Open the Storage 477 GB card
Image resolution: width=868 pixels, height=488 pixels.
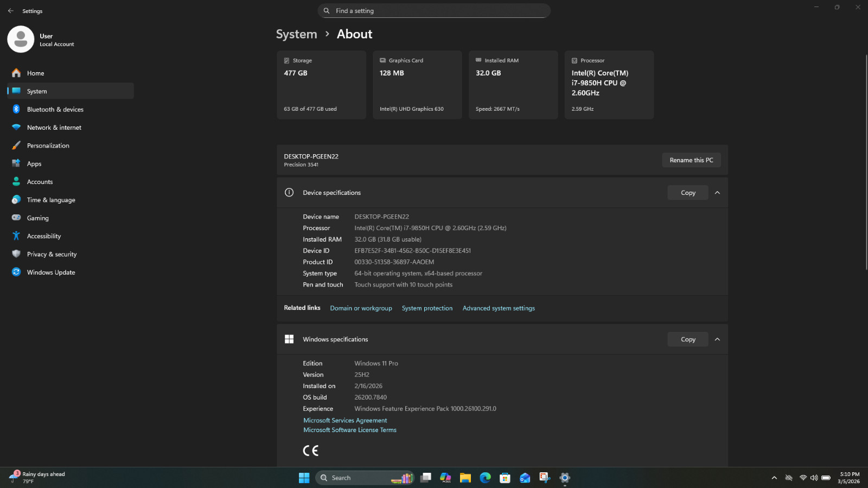(x=321, y=85)
